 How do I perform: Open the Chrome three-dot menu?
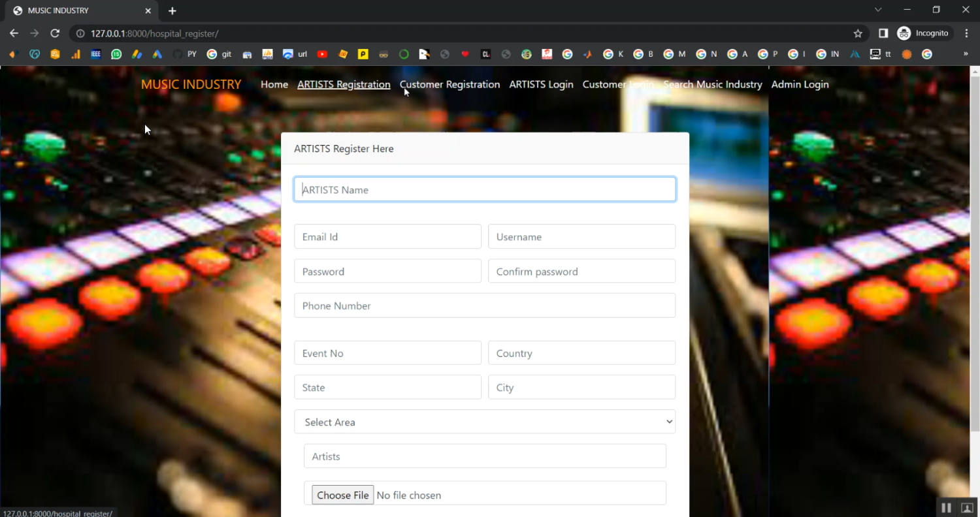coord(966,33)
